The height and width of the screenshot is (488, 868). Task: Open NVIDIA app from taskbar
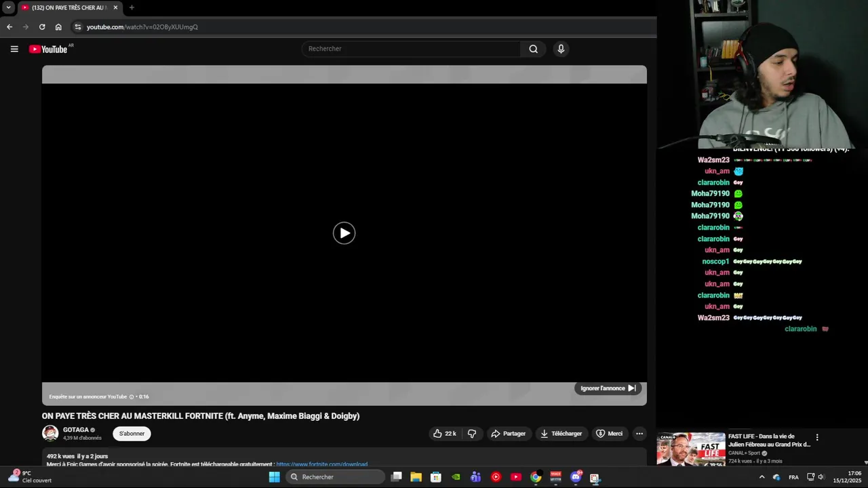pos(456,477)
